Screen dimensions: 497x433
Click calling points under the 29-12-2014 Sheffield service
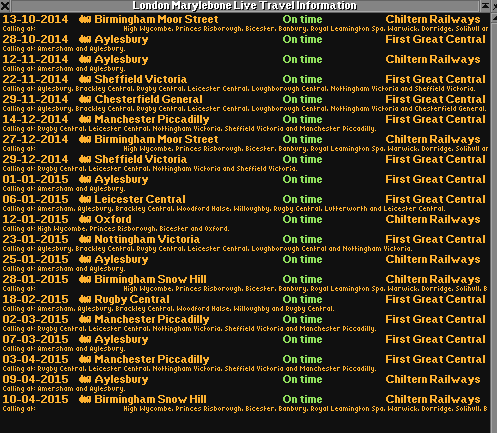pos(150,169)
